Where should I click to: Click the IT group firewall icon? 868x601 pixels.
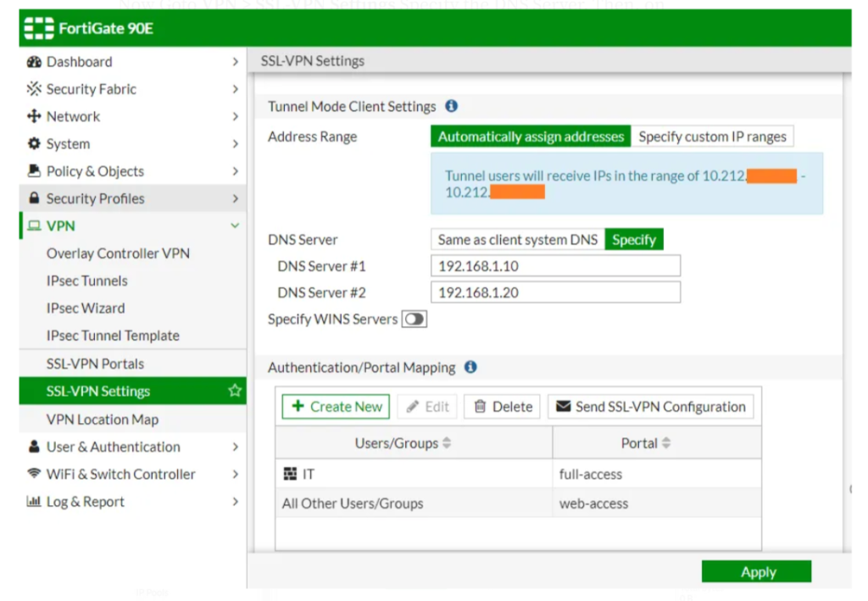290,474
